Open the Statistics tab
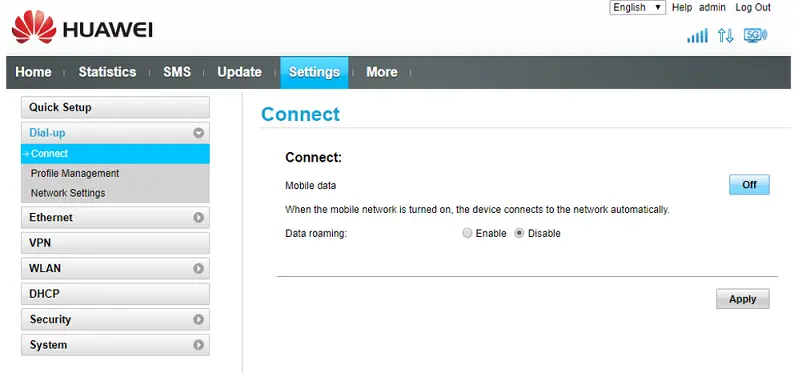Image resolution: width=794 pixels, height=373 pixels. pyautogui.click(x=107, y=72)
